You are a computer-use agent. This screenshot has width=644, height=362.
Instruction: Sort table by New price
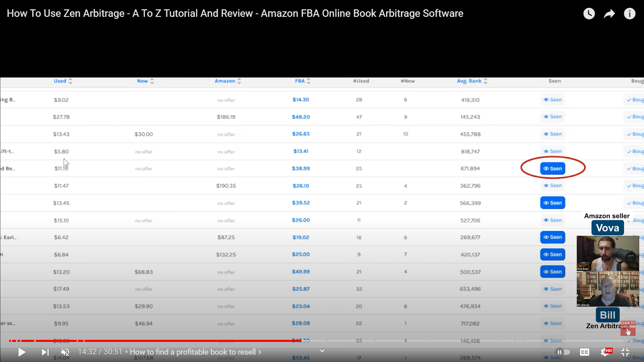(x=145, y=81)
